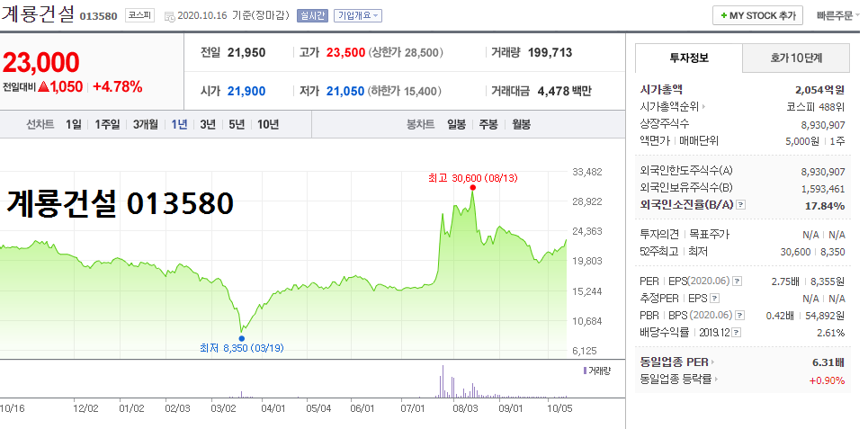Select the 1주일 line chart period
The image size is (868, 429).
[107, 124]
